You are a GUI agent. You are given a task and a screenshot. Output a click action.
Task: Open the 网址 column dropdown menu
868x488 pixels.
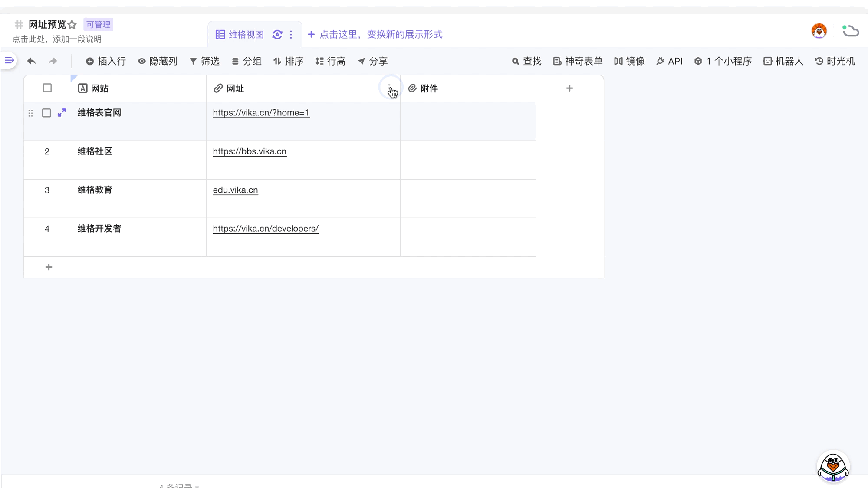pos(389,88)
